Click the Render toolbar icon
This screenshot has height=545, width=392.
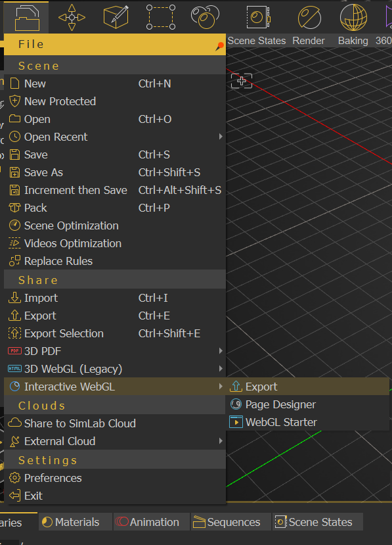coord(309,17)
